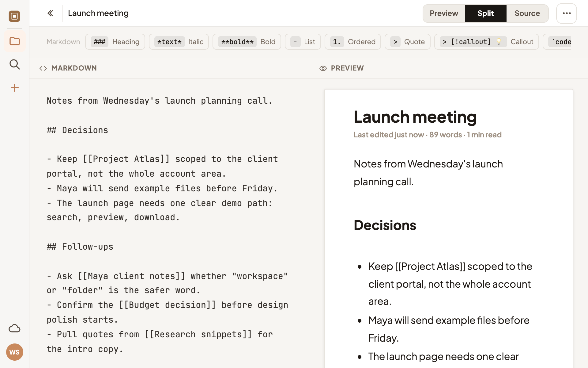This screenshot has width=588, height=368.
Task: Insert a [!callout] Callout block
Action: (x=487, y=42)
